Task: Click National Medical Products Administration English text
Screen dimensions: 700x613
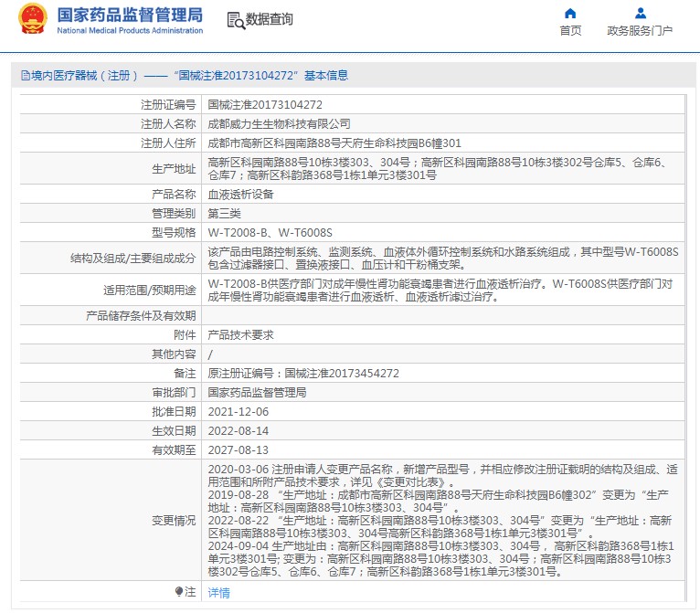Action: (130, 31)
